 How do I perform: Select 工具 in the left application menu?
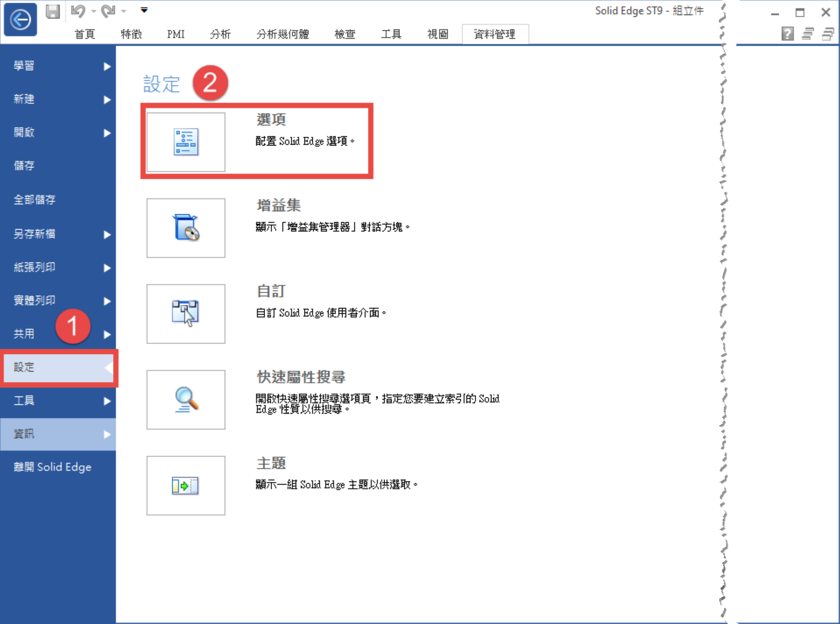58,400
